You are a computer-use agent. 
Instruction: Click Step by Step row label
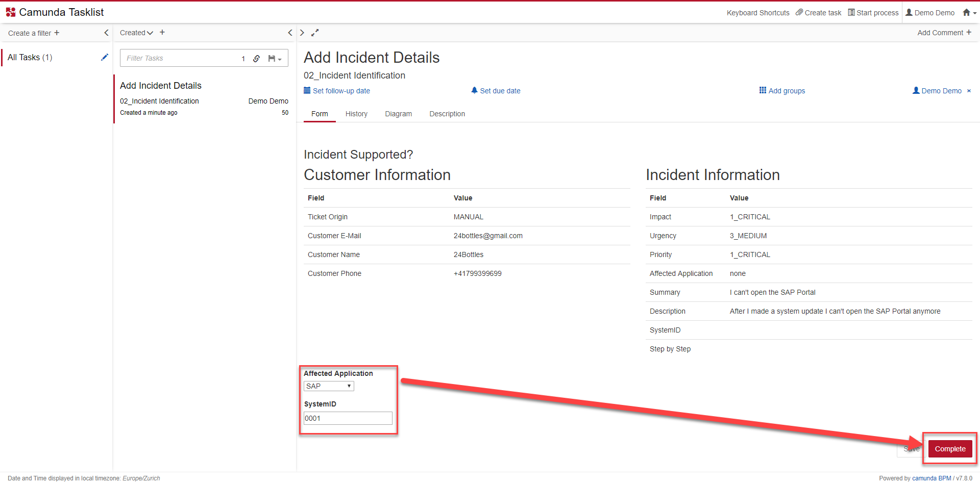click(x=670, y=349)
